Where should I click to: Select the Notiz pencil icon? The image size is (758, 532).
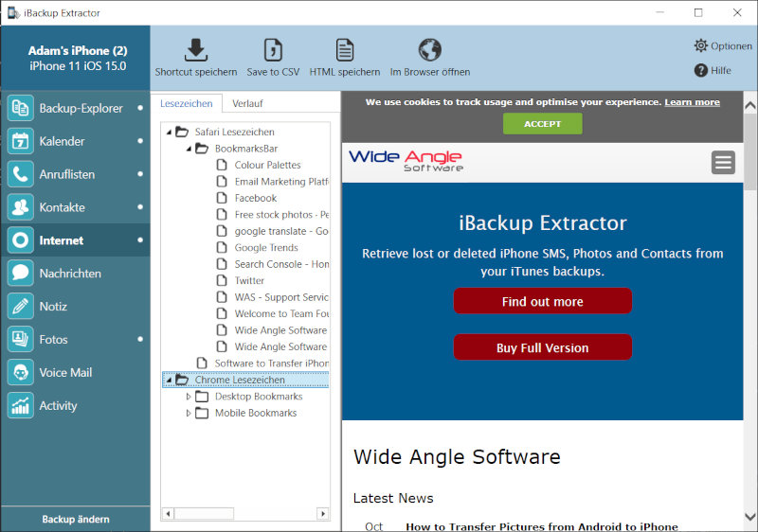pos(20,306)
